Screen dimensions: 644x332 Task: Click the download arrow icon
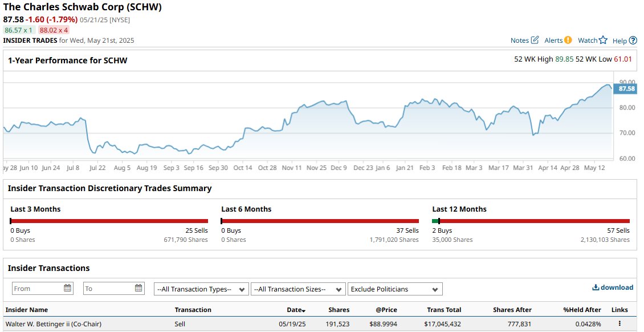596,287
